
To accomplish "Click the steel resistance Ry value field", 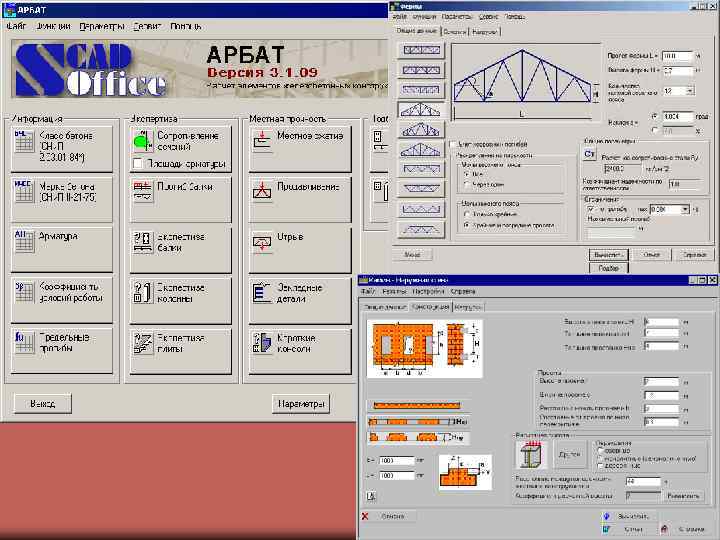I will (622, 169).
